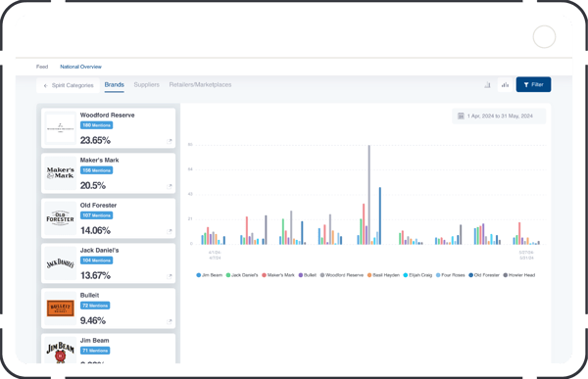588x379 pixels.
Task: Click the tallest Woodford Reserve chart bar
Action: [x=369, y=195]
